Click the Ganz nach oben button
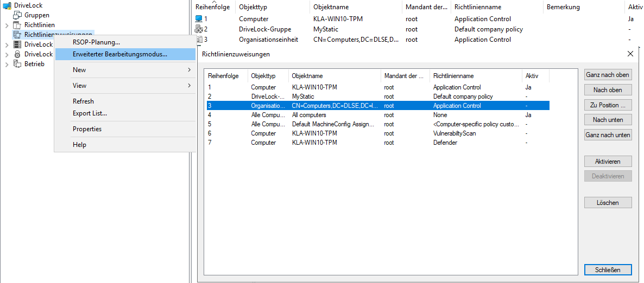The height and width of the screenshot is (283, 644). point(608,75)
